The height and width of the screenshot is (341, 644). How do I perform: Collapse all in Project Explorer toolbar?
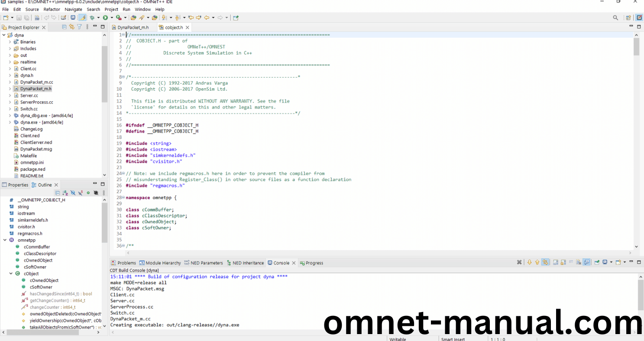65,27
